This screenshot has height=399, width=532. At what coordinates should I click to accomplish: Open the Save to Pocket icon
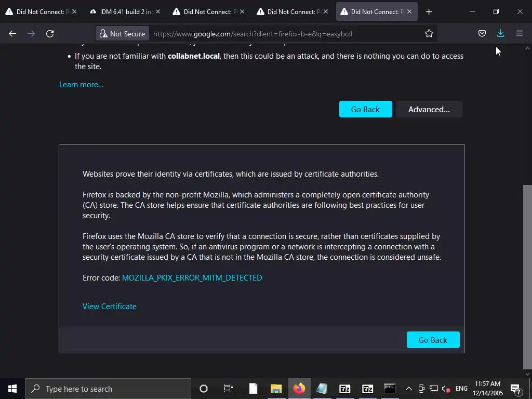pos(482,33)
